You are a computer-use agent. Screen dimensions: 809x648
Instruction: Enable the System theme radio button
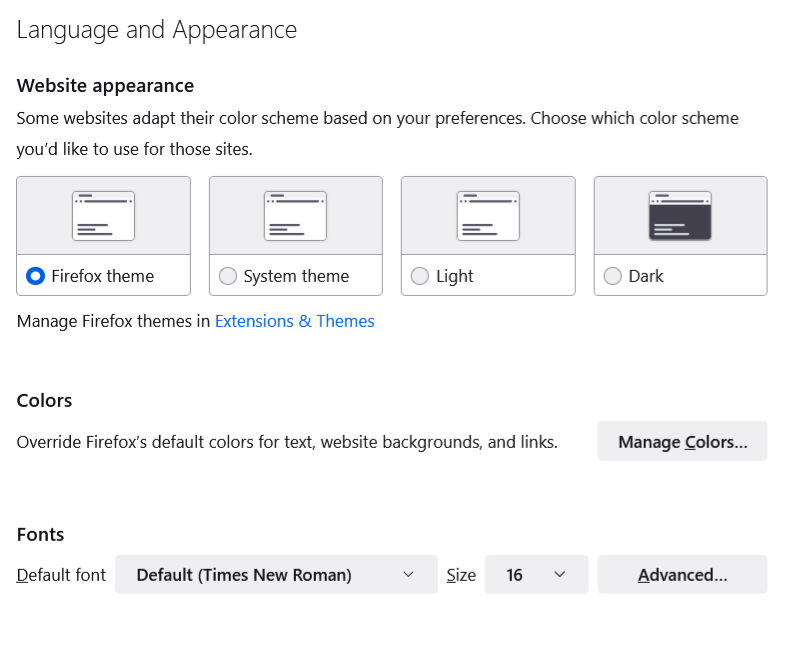point(228,276)
